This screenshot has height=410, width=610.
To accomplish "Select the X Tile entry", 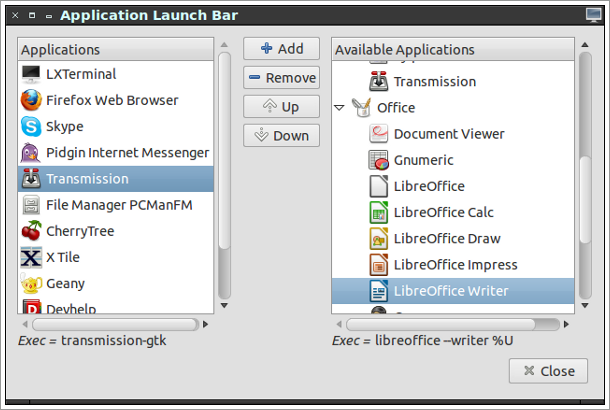I will pyautogui.click(x=116, y=257).
